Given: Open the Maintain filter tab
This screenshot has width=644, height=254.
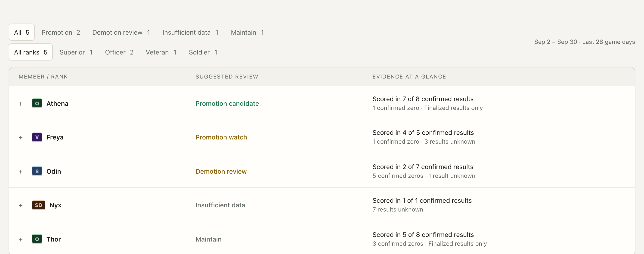Looking at the screenshot, I should click(247, 32).
